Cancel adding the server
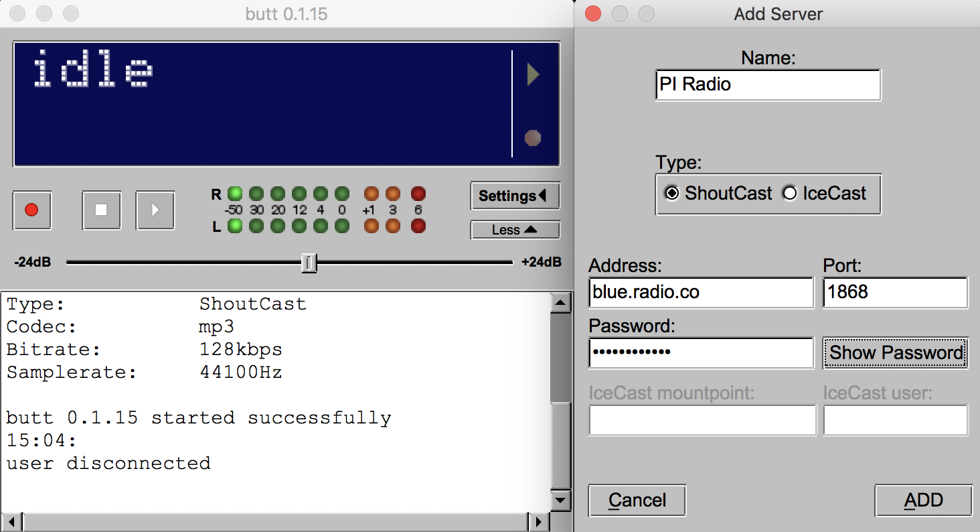The width and height of the screenshot is (980, 532). click(x=637, y=501)
